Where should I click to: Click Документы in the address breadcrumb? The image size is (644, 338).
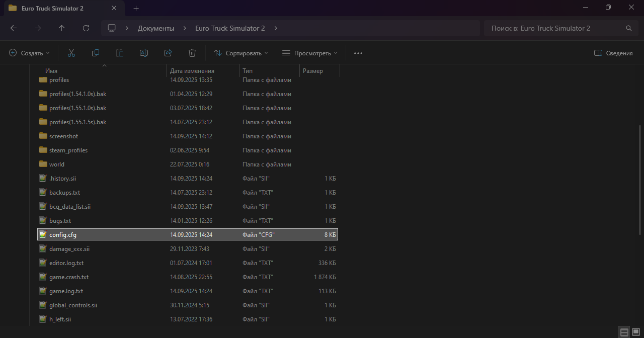156,28
